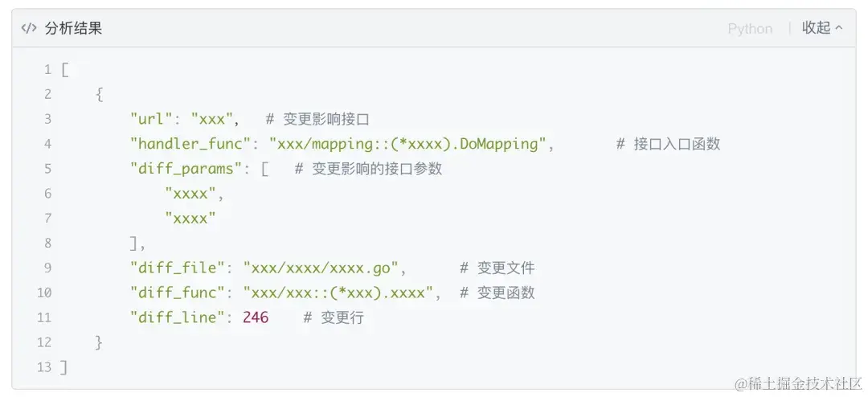Click the "handler_func" key

[187, 144]
